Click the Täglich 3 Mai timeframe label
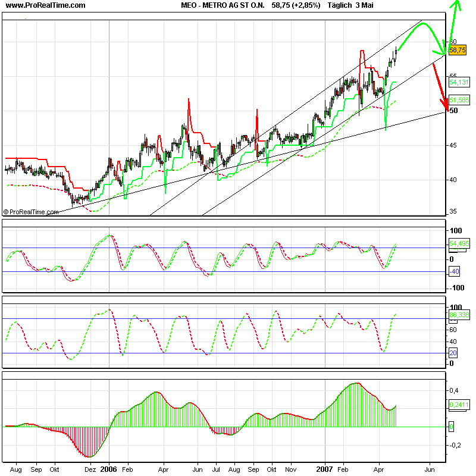 (351, 5)
